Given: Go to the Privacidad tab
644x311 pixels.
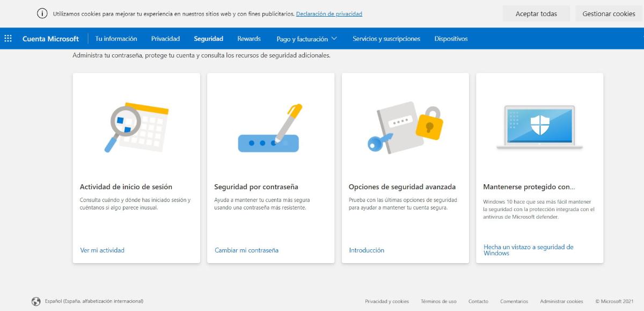Looking at the screenshot, I should pyautogui.click(x=165, y=39).
